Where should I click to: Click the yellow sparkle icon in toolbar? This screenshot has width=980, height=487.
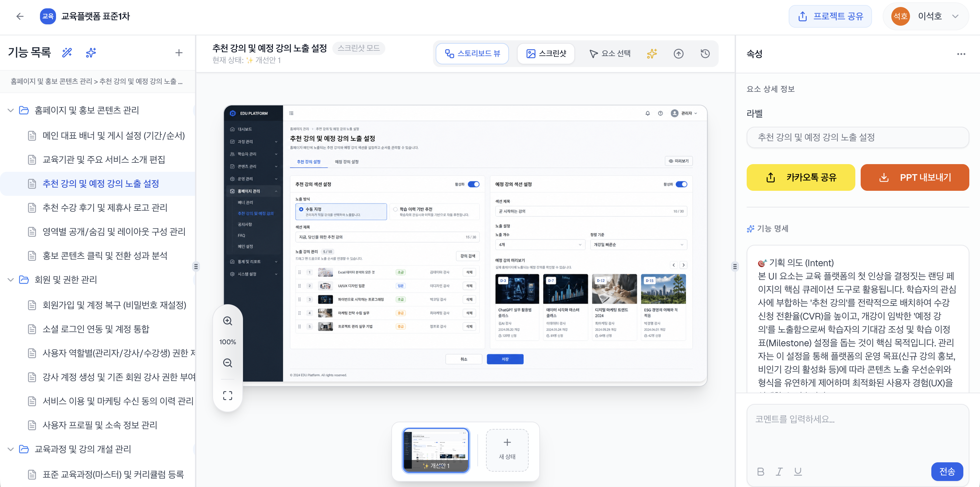coord(652,54)
